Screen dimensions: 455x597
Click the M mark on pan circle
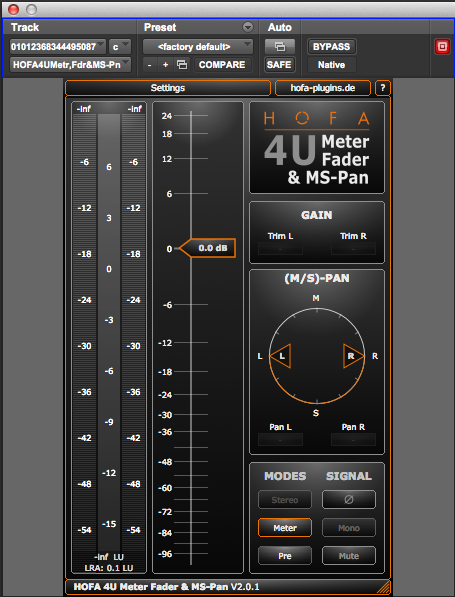click(x=316, y=298)
